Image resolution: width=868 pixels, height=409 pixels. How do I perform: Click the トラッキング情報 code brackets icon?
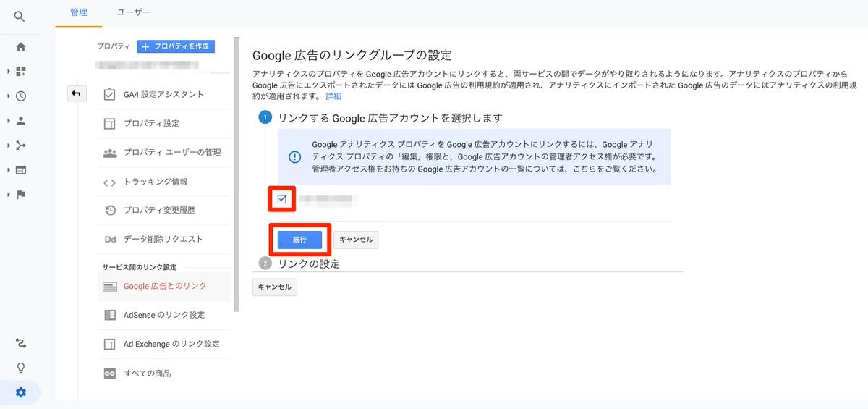click(110, 182)
